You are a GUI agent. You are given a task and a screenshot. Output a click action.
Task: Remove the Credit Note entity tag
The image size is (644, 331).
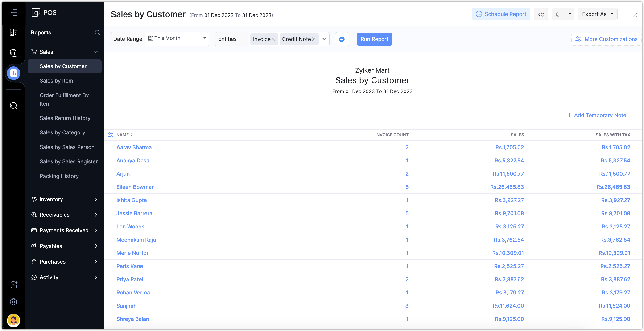click(x=314, y=39)
